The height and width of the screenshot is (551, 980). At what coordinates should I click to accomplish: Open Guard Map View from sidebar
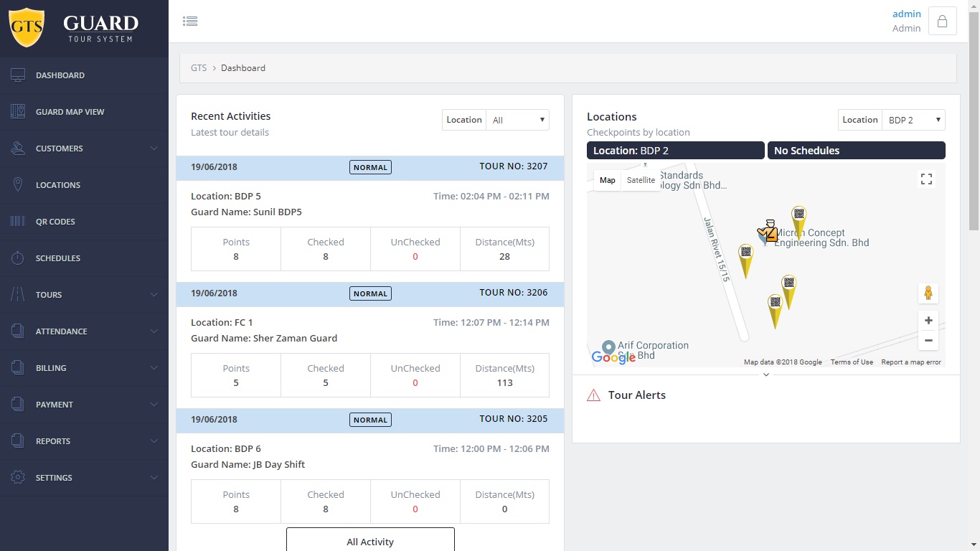pyautogui.click(x=70, y=112)
